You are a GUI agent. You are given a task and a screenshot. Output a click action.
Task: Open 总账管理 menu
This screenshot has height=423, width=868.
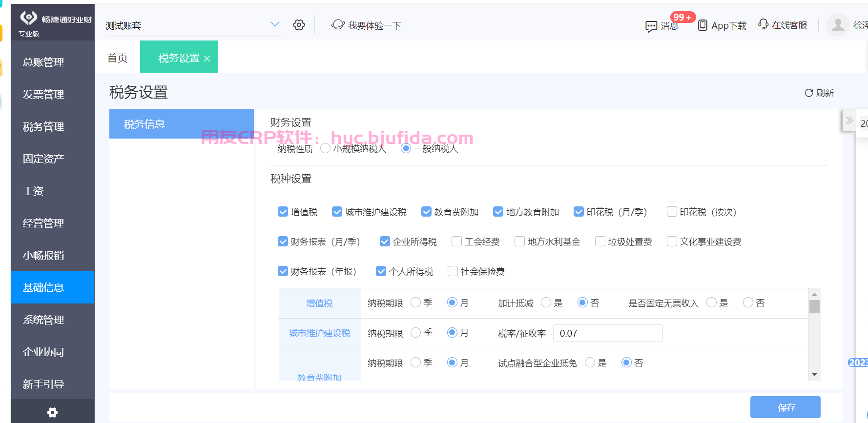[53, 62]
